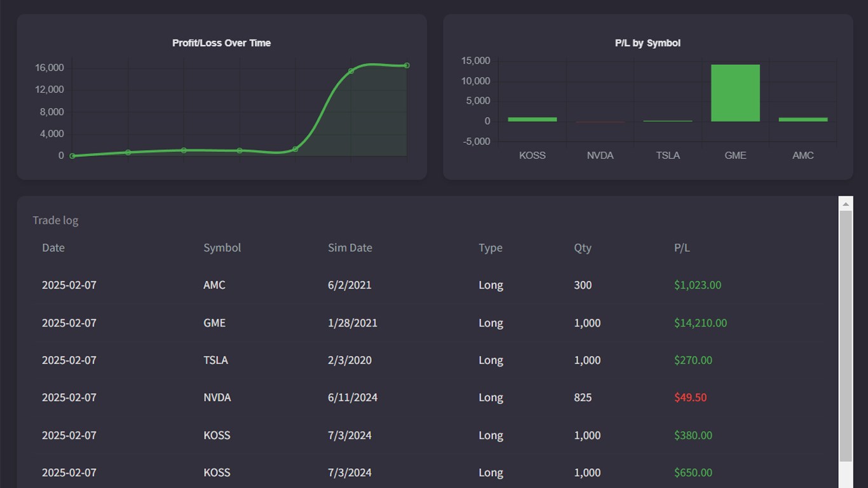Viewport: 868px width, 488px height.
Task: Click the Sim Date column header
Action: point(350,248)
